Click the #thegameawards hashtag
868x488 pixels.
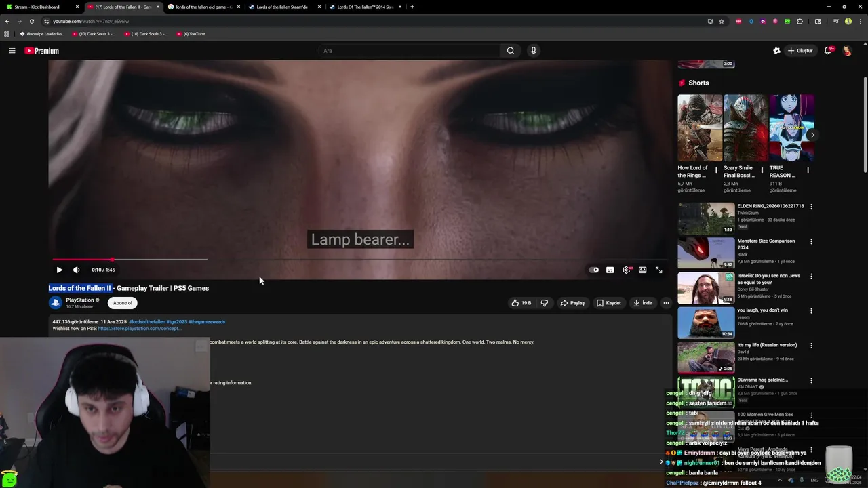(x=207, y=322)
